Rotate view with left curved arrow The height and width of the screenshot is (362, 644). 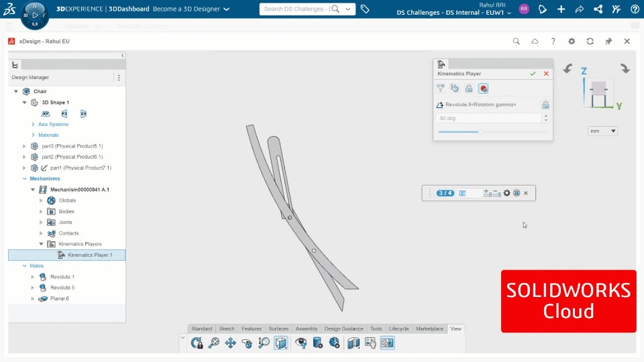568,68
